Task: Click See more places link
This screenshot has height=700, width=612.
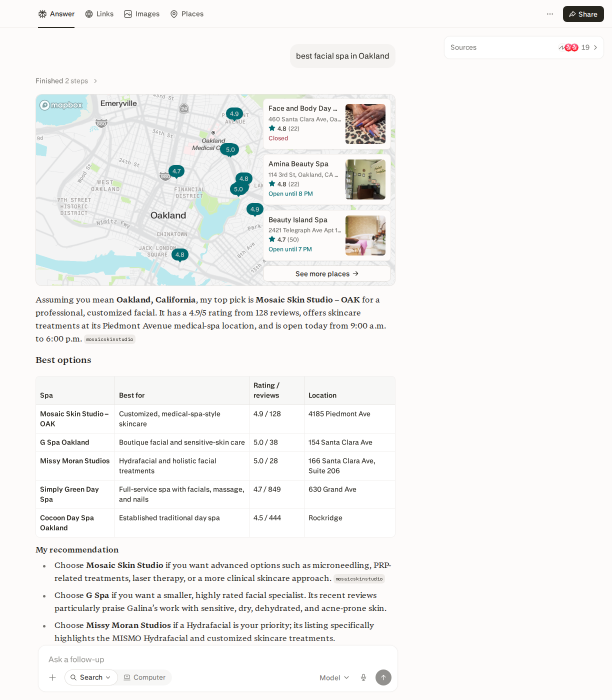Action: click(x=327, y=273)
